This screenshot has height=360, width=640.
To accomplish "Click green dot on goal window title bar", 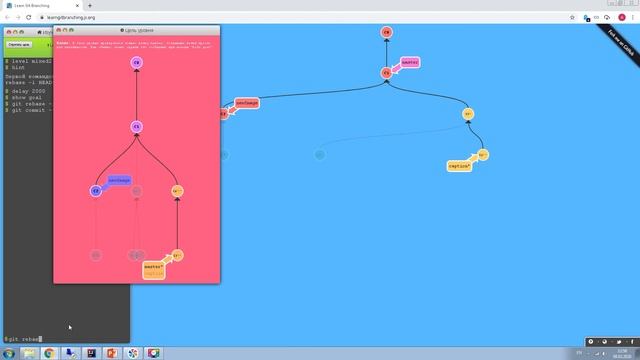I will tap(71, 30).
